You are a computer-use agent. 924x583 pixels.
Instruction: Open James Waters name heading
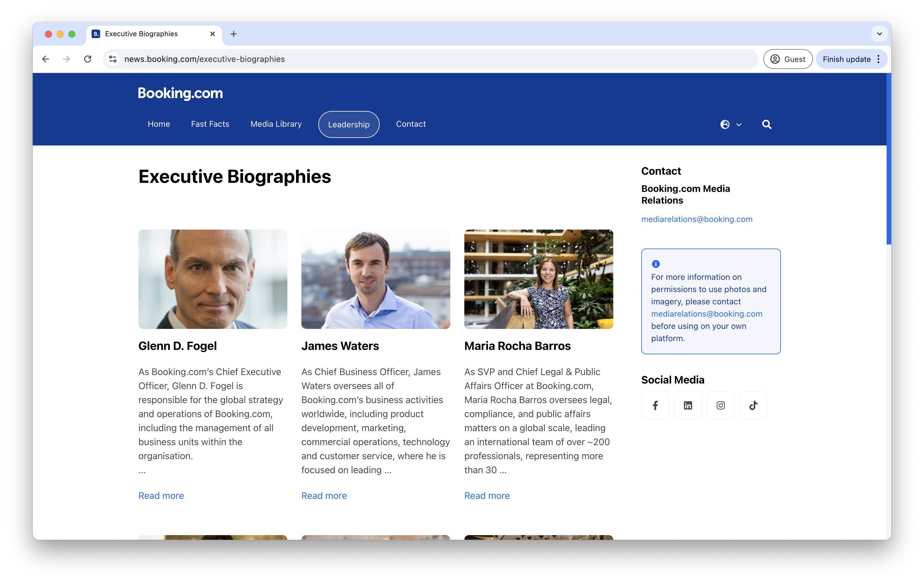click(340, 346)
